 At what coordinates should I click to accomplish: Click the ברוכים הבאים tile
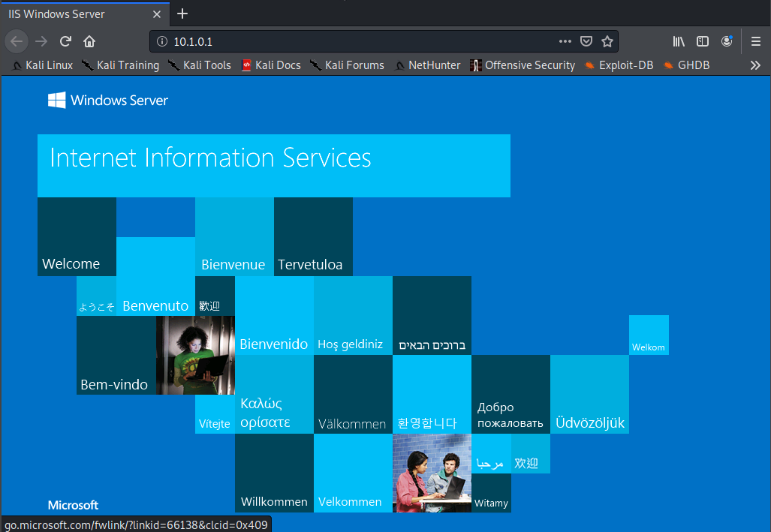point(432,316)
